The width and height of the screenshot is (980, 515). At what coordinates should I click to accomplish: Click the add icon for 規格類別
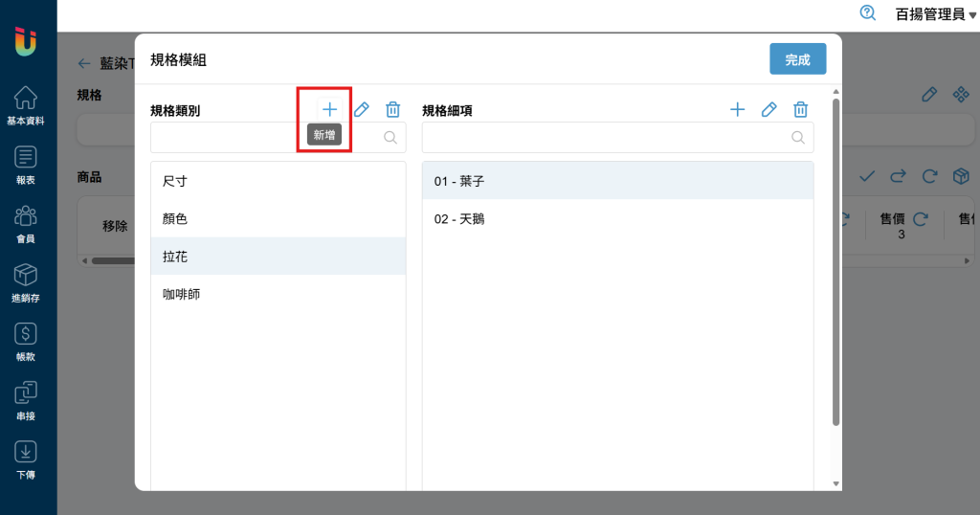pyautogui.click(x=329, y=109)
